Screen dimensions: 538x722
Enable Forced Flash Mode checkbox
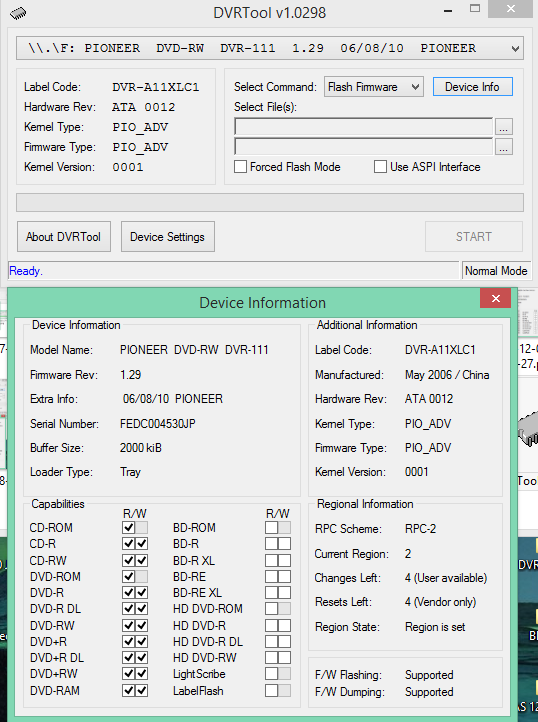pyautogui.click(x=240, y=167)
